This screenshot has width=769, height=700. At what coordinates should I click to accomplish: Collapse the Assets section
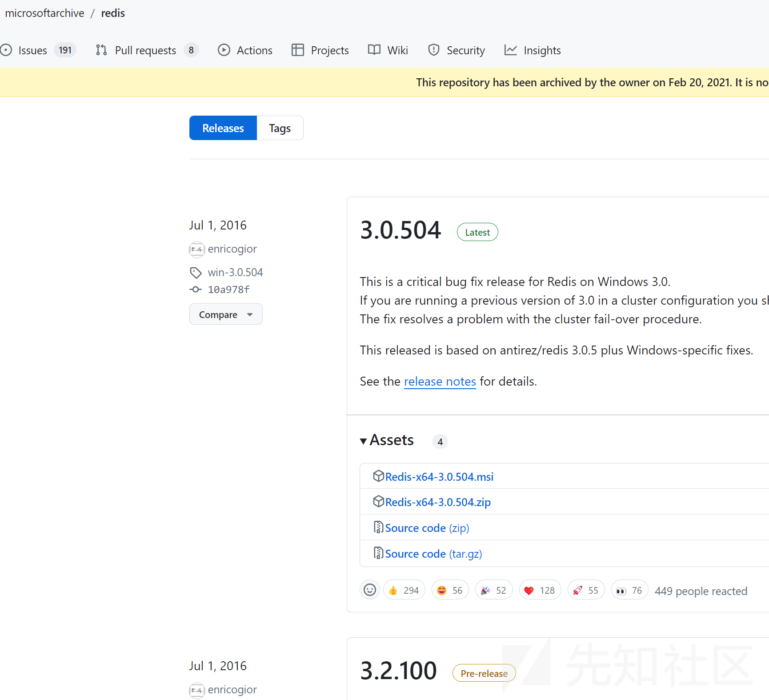[387, 440]
